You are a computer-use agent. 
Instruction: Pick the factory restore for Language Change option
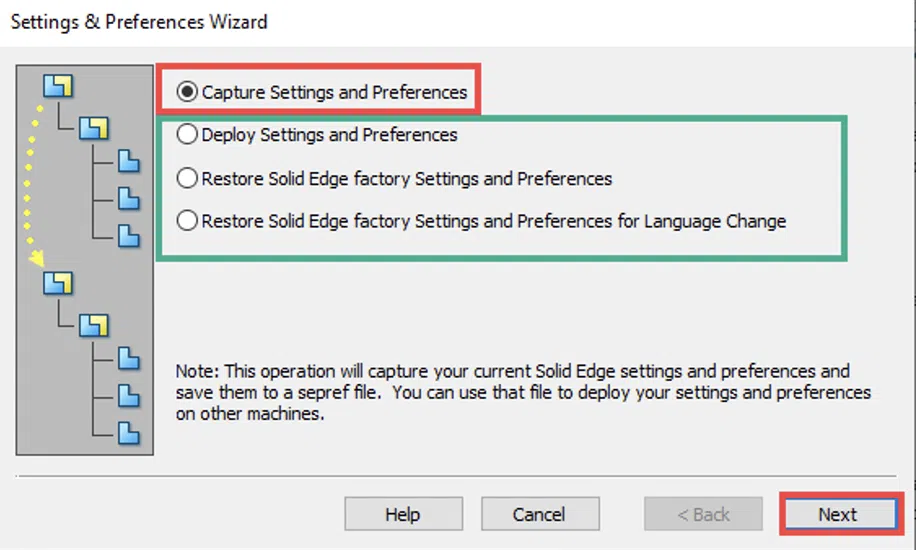coord(187,221)
